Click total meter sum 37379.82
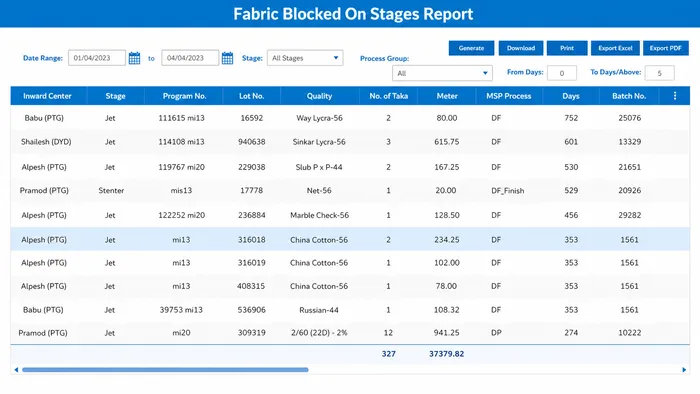This screenshot has width=700, height=394. [446, 354]
